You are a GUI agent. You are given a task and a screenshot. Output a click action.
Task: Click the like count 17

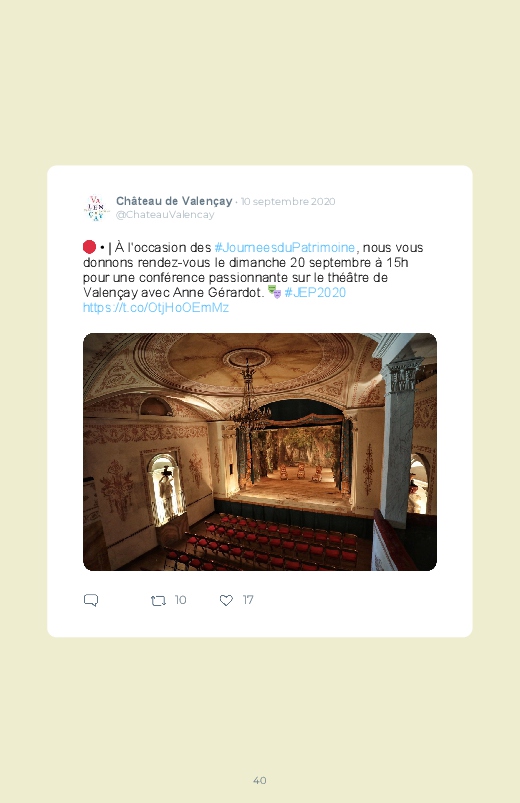[248, 600]
